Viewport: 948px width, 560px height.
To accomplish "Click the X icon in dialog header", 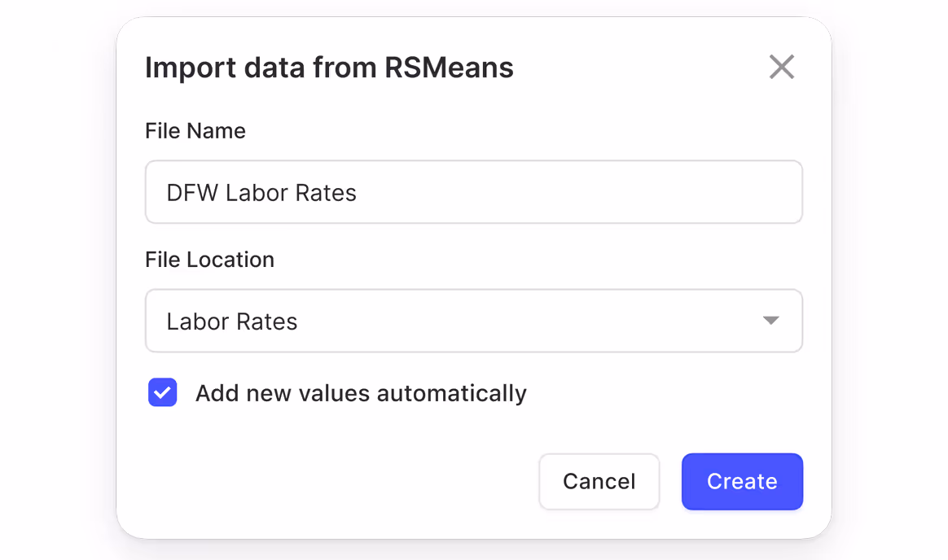I will pyautogui.click(x=781, y=67).
